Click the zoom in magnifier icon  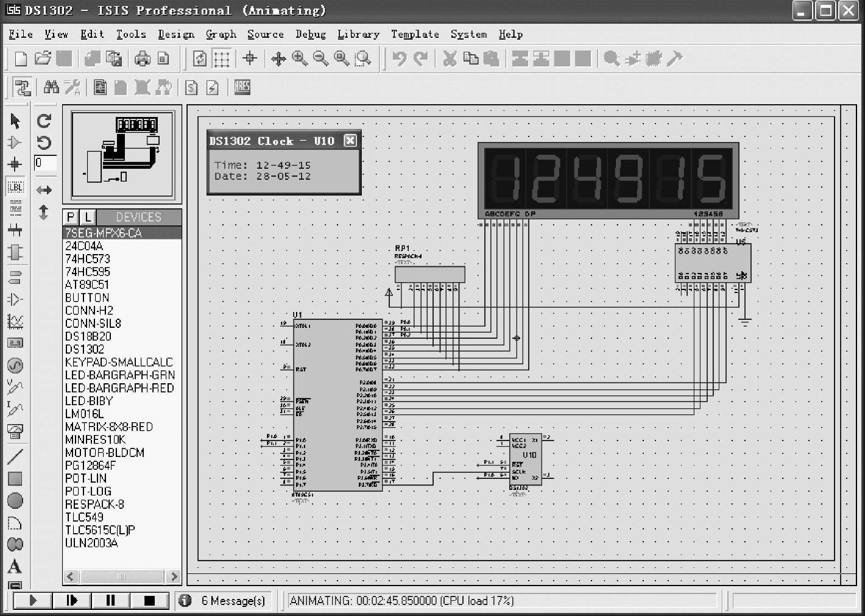(300, 58)
